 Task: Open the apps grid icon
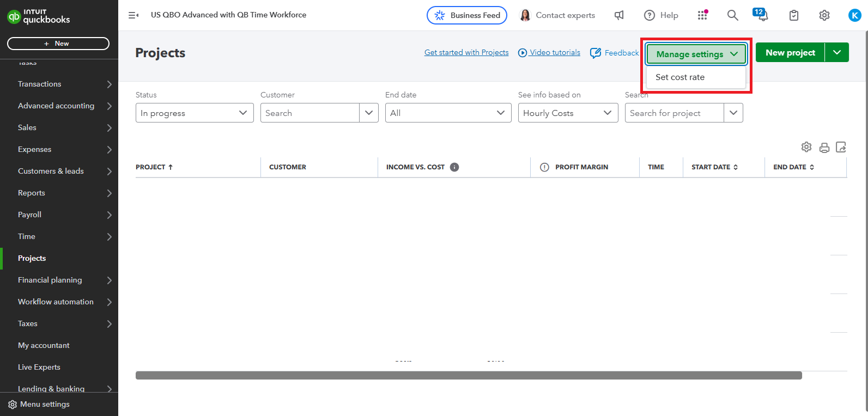point(702,15)
